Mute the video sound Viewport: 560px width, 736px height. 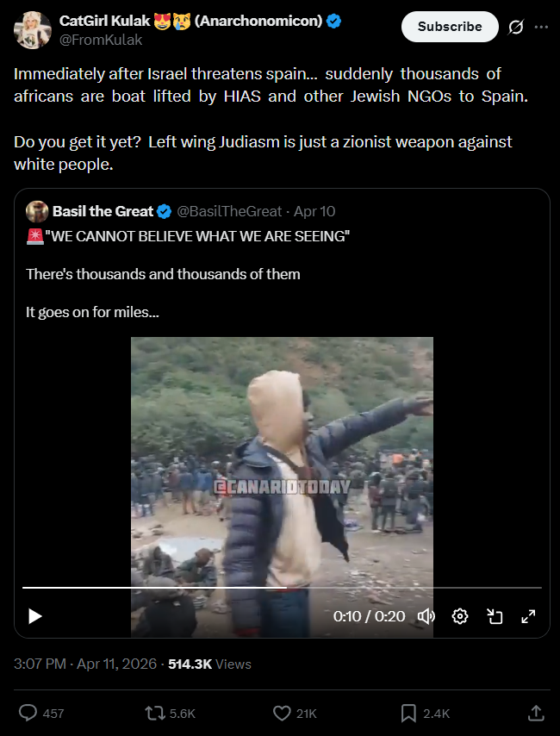(426, 616)
